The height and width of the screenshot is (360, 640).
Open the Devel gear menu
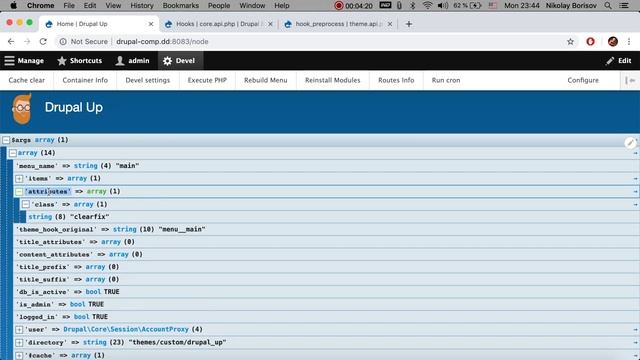(179, 61)
